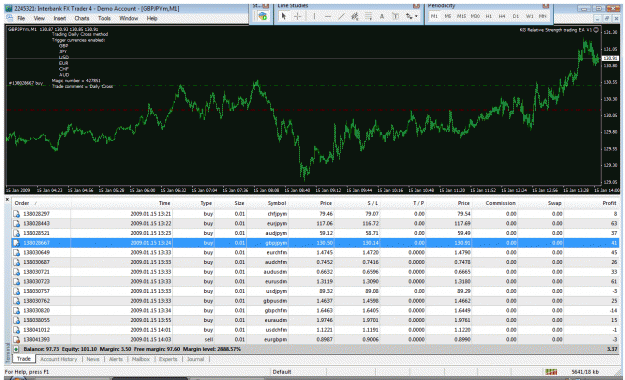
Task: Select order 138030762 gbpusdm row
Action: click(315, 301)
